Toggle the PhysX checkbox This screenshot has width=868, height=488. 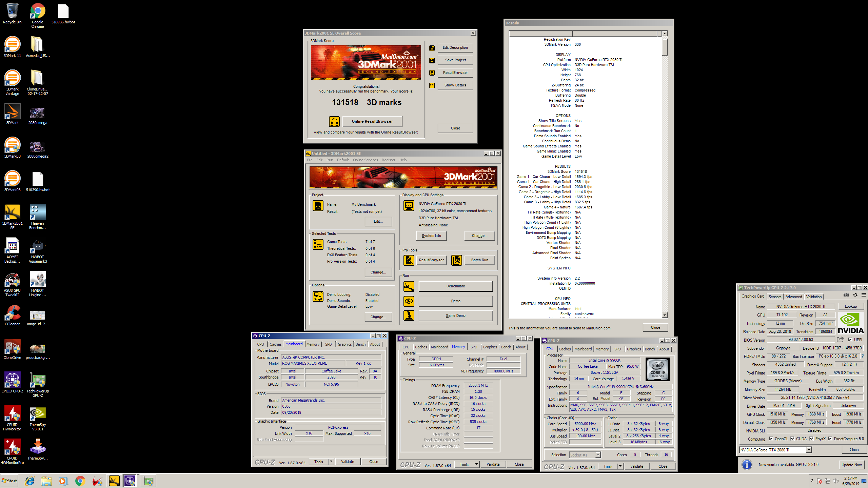[x=811, y=439]
